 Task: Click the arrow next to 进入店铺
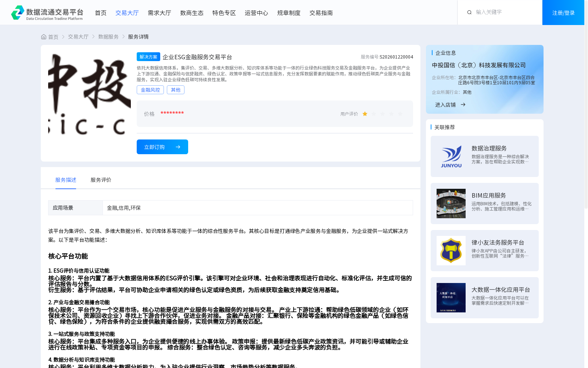click(x=463, y=105)
